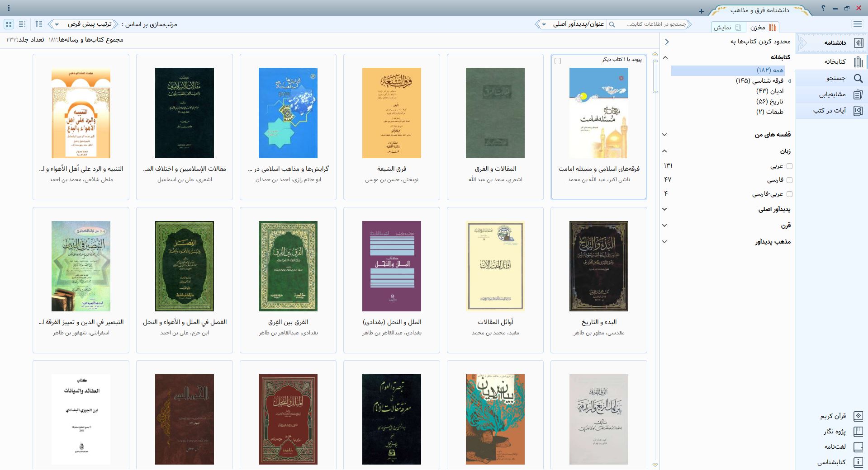Image resolution: width=868 pixels, height=470 pixels.
Task: Open الملل و النحل (بغدادی) book cover
Action: [x=392, y=266]
